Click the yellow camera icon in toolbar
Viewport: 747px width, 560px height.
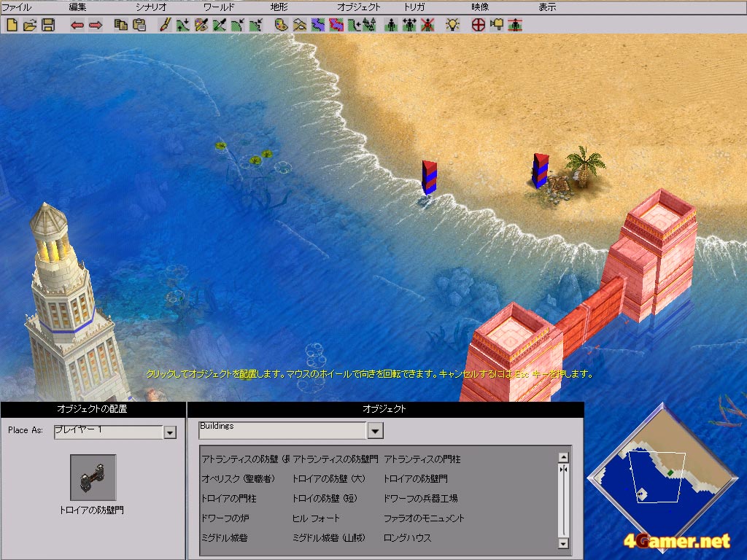[x=496, y=25]
